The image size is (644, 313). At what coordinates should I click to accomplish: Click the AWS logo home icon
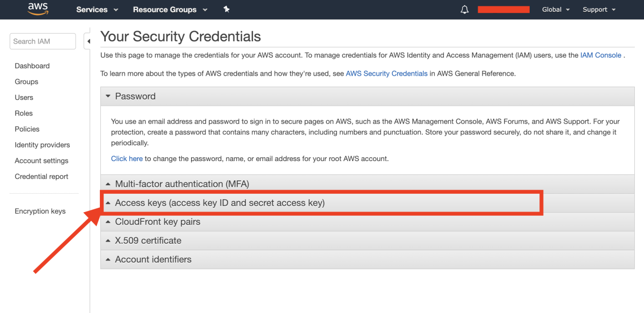pyautogui.click(x=38, y=9)
